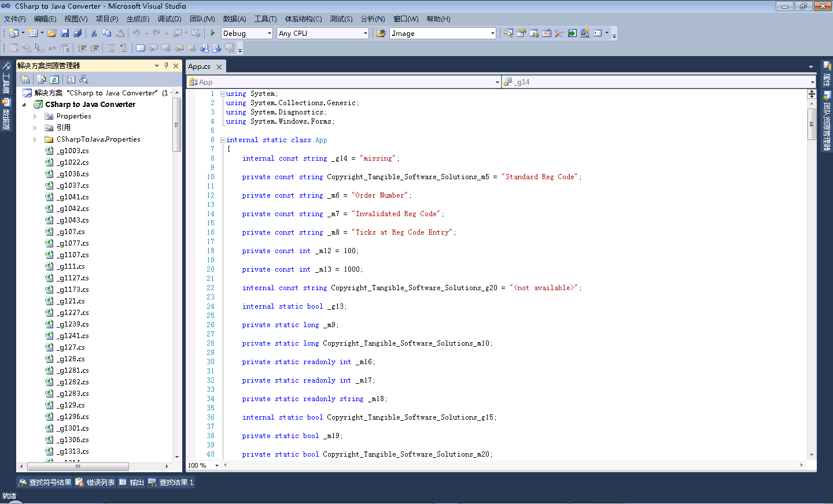Click the Paste clipboard icon
The height and width of the screenshot is (504, 833).
120,33
